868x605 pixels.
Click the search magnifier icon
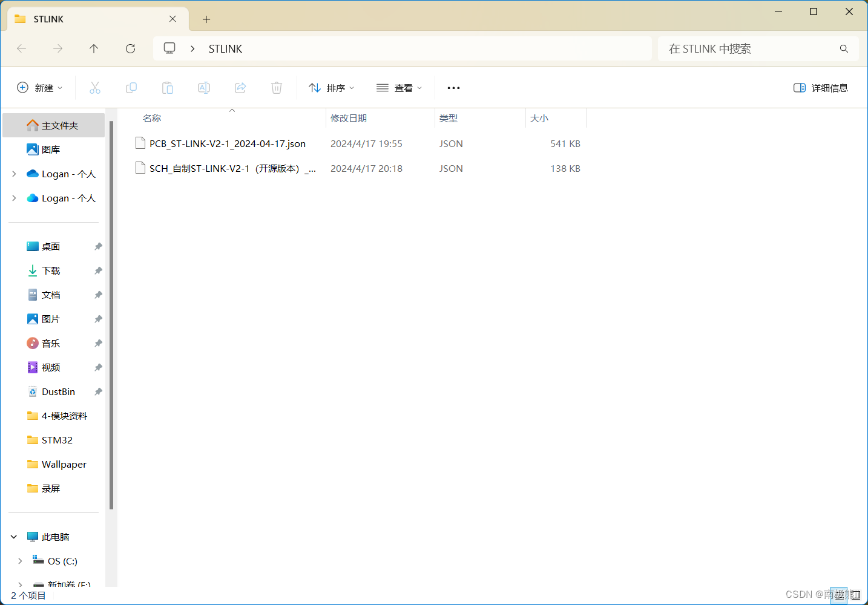point(844,48)
